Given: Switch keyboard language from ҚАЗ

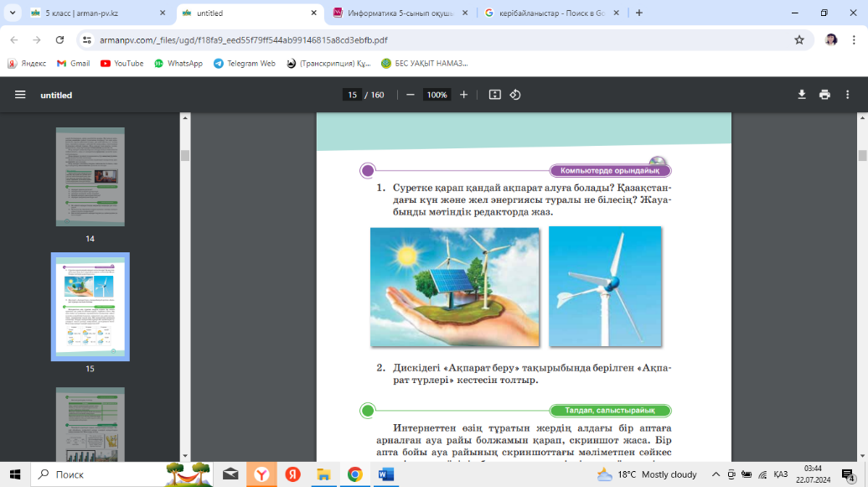Looking at the screenshot, I should 780,474.
